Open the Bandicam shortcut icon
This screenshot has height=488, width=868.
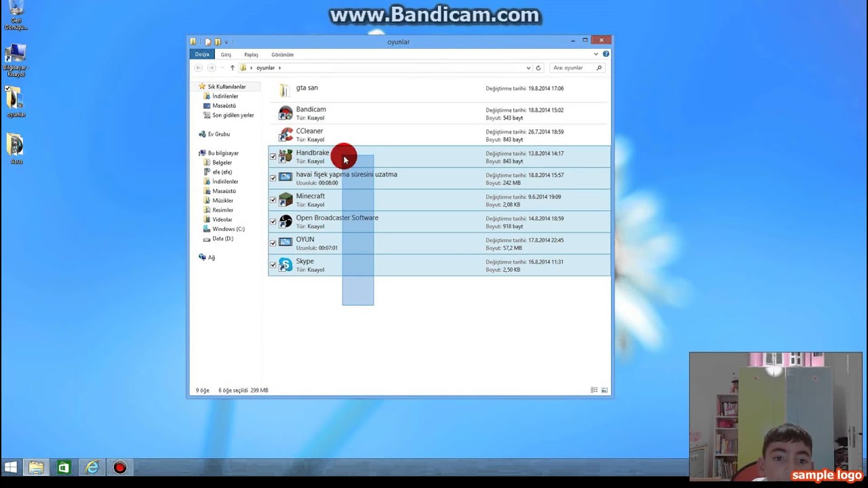pos(285,113)
